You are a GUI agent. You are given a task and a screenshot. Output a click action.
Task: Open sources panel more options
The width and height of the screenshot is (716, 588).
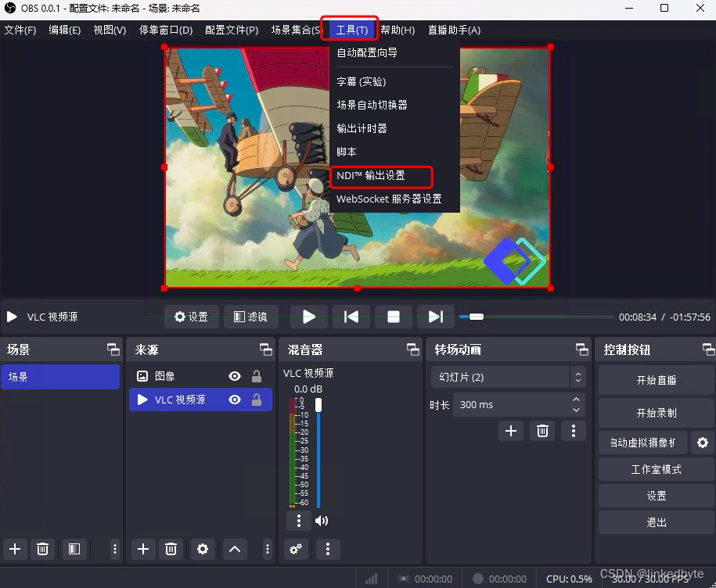coord(268,549)
